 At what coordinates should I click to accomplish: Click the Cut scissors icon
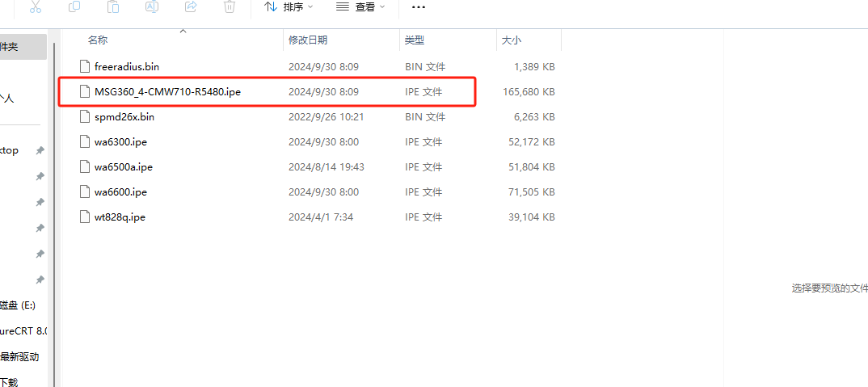[x=35, y=6]
